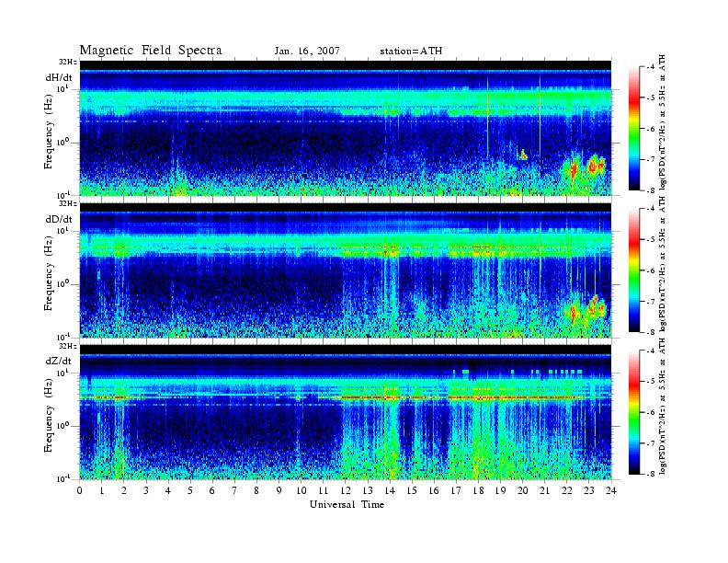The image size is (728, 563).
Task: Click the '32Hz' label above dH/dt panel
Action: point(68,62)
